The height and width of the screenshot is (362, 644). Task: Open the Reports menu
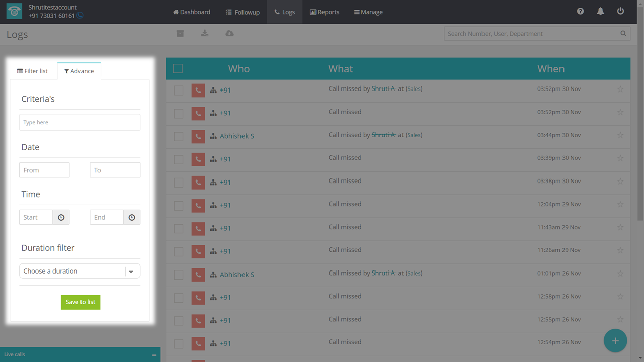[325, 12]
